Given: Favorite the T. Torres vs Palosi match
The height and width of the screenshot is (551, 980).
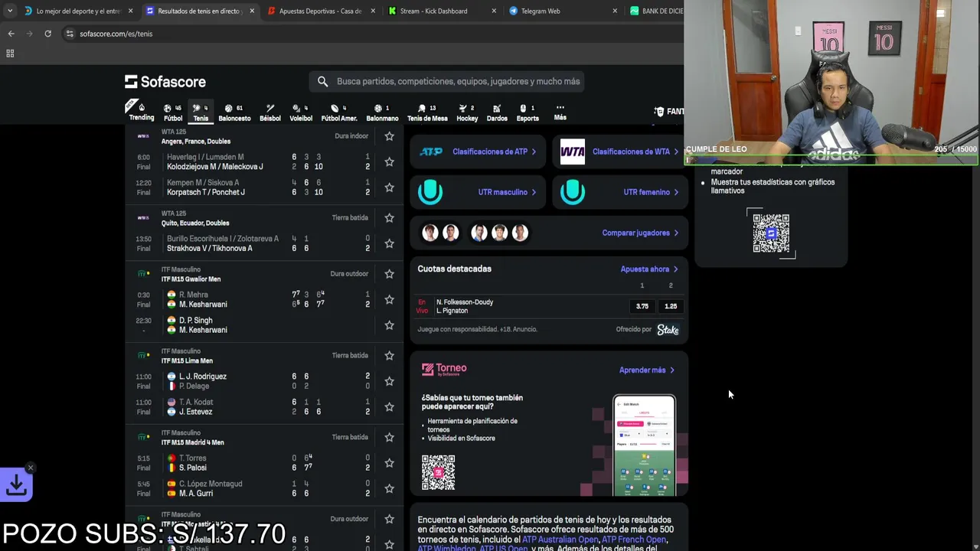Looking at the screenshot, I should click(389, 463).
